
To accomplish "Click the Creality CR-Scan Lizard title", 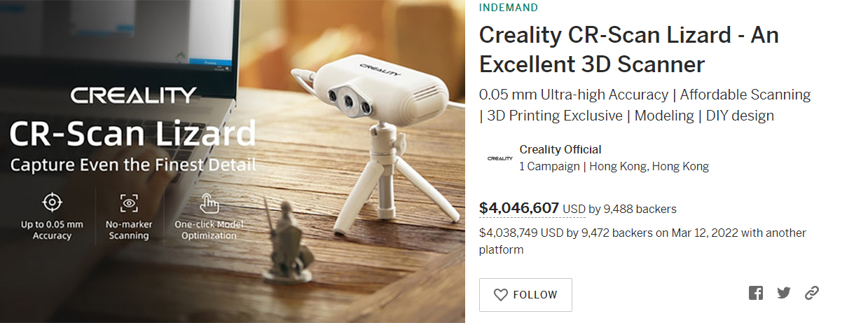I will 628,50.
